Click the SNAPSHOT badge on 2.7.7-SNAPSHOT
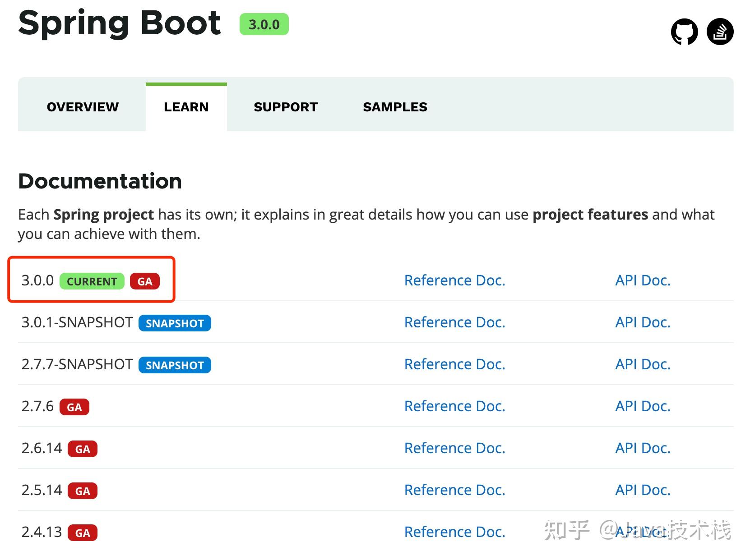The width and height of the screenshot is (750, 560). [x=175, y=365]
